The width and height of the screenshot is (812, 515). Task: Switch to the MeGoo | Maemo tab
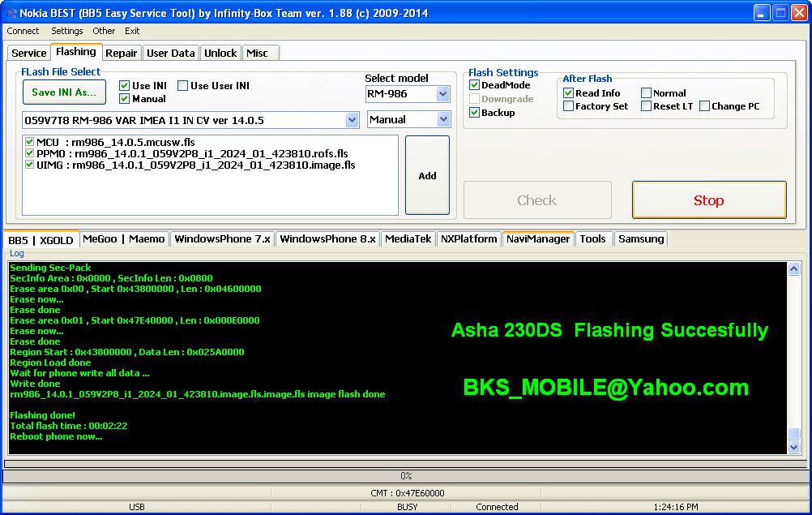point(123,239)
